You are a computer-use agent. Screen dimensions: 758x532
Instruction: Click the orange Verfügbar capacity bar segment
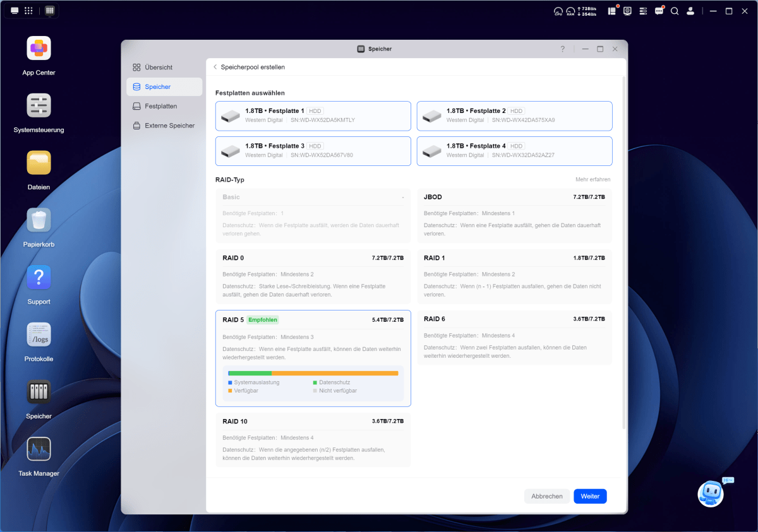point(335,373)
